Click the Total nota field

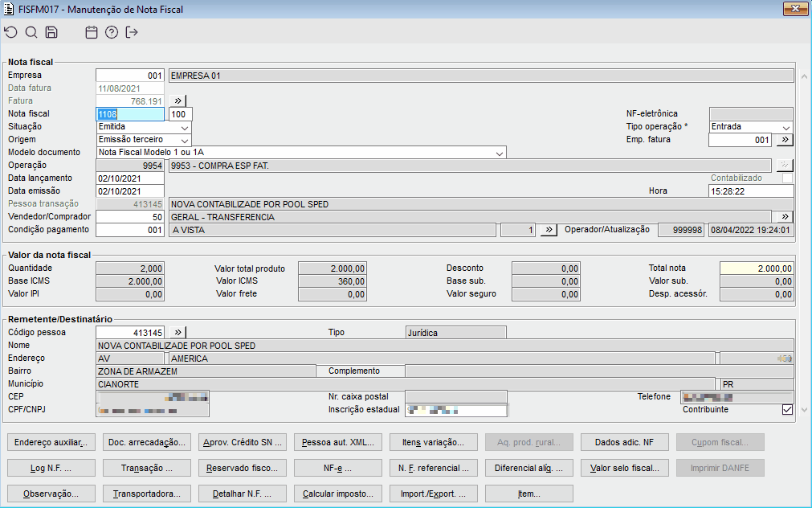coord(757,268)
